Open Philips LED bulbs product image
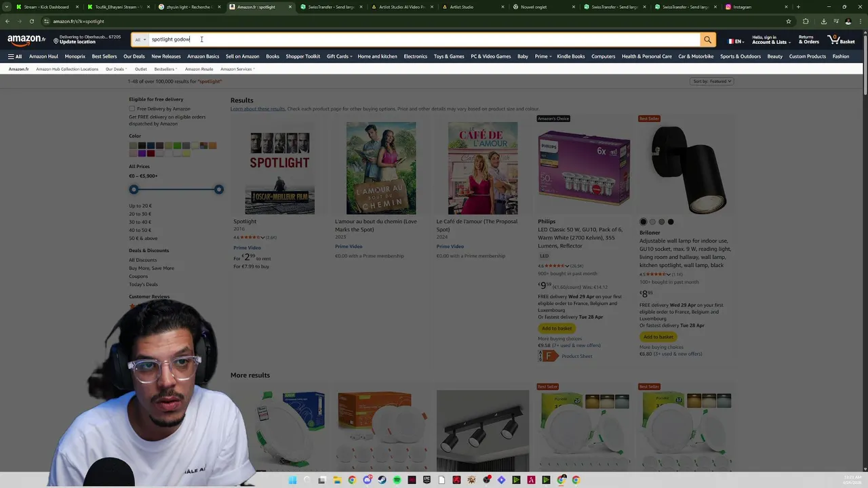Viewport: 868px width, 488px height. (x=584, y=169)
